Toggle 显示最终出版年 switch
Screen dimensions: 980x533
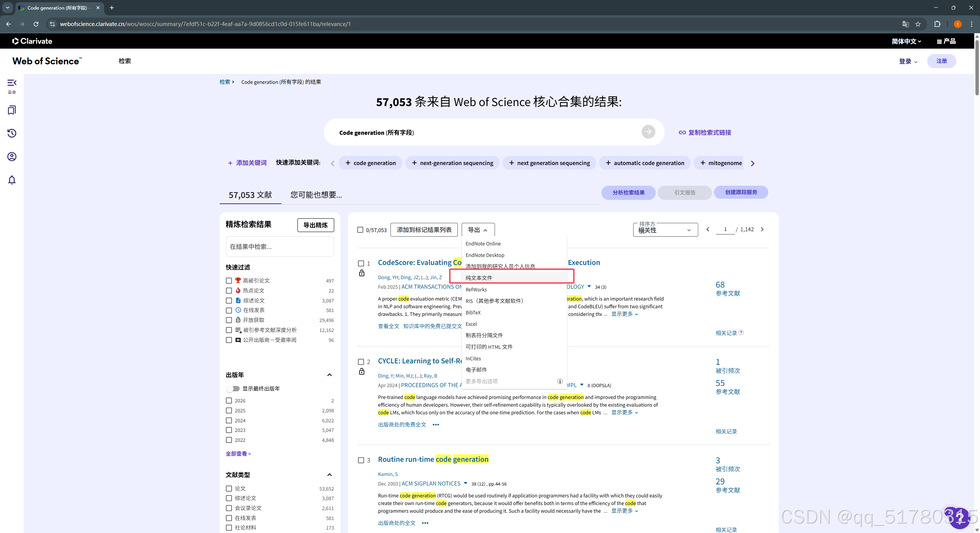click(x=233, y=389)
